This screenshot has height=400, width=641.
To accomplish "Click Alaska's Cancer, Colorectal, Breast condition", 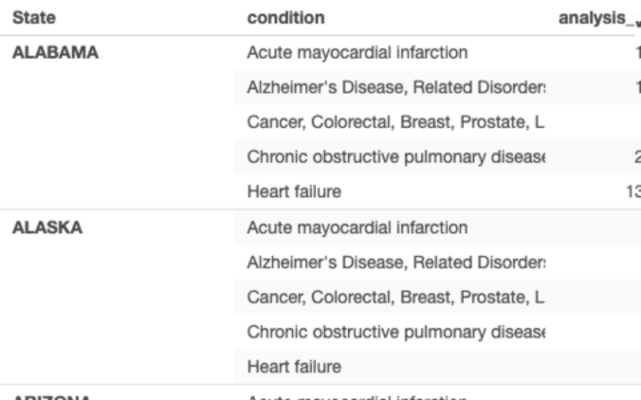I will click(395, 297).
